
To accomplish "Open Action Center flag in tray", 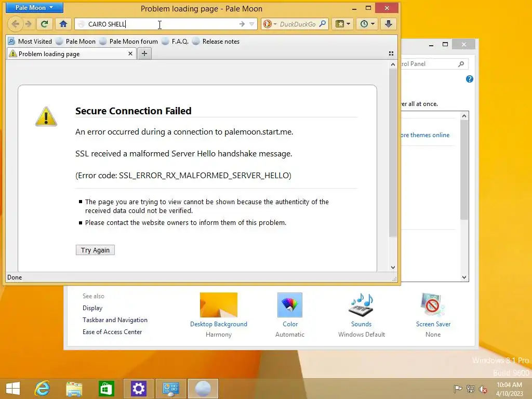I will pyautogui.click(x=458, y=389).
